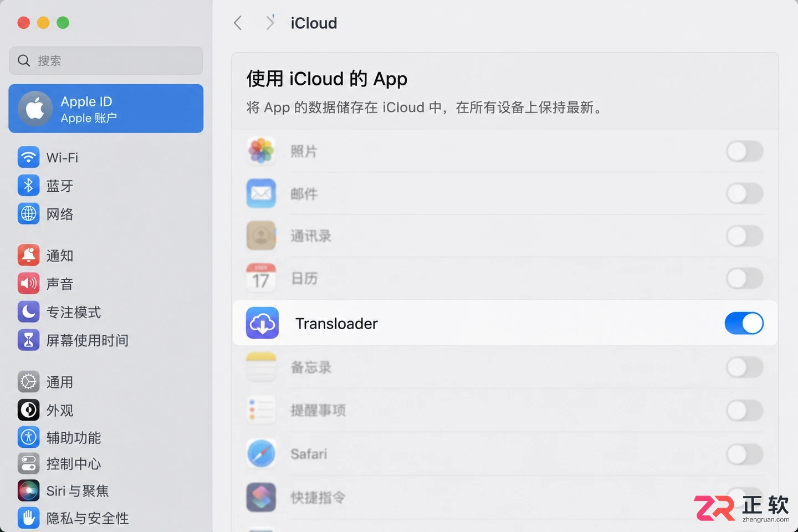Click the Siri 与聚焦 icon
The image size is (798, 532).
tap(28, 490)
